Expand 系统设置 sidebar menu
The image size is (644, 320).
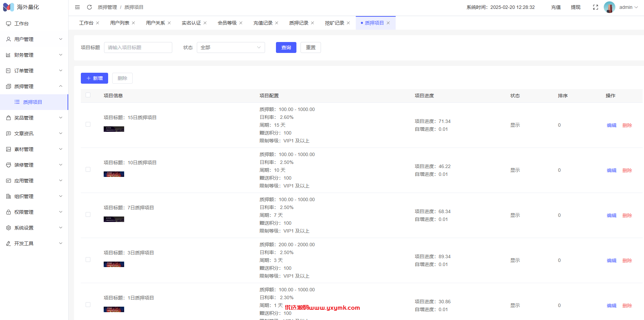click(x=34, y=228)
